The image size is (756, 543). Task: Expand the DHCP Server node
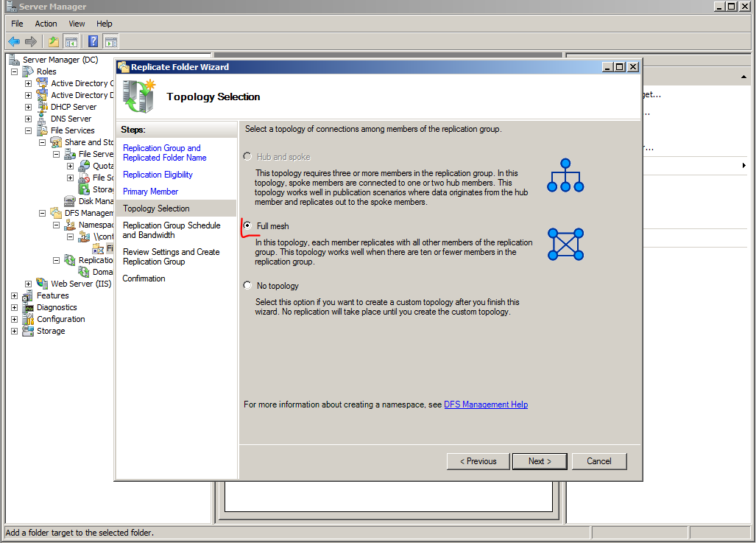29,107
